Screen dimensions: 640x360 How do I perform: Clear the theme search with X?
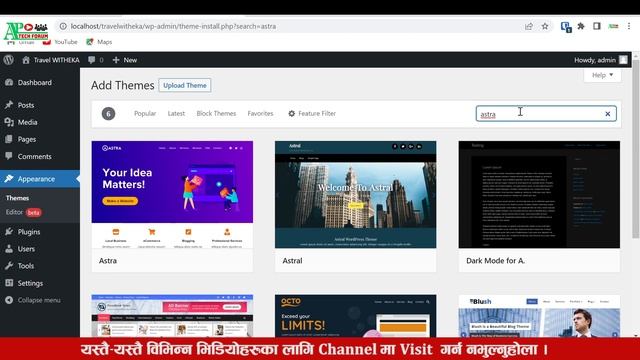pyautogui.click(x=608, y=114)
